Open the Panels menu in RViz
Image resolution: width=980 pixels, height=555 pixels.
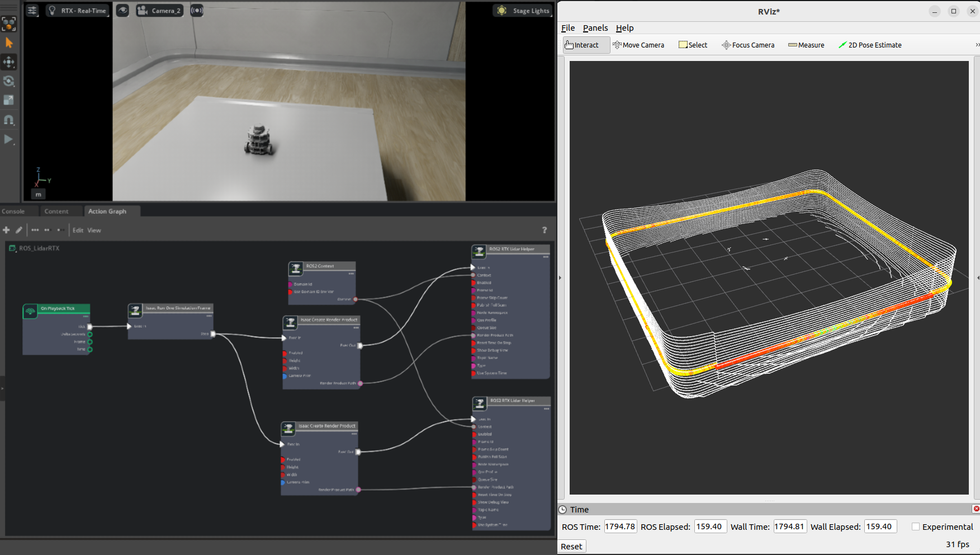click(x=595, y=28)
